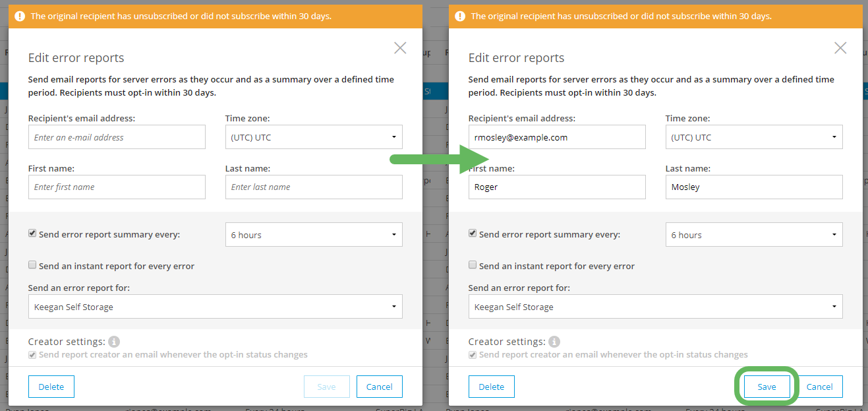Screen dimensions: 868x411
Task: Uncheck 'Send error report summary every' on left
Action: click(x=32, y=233)
